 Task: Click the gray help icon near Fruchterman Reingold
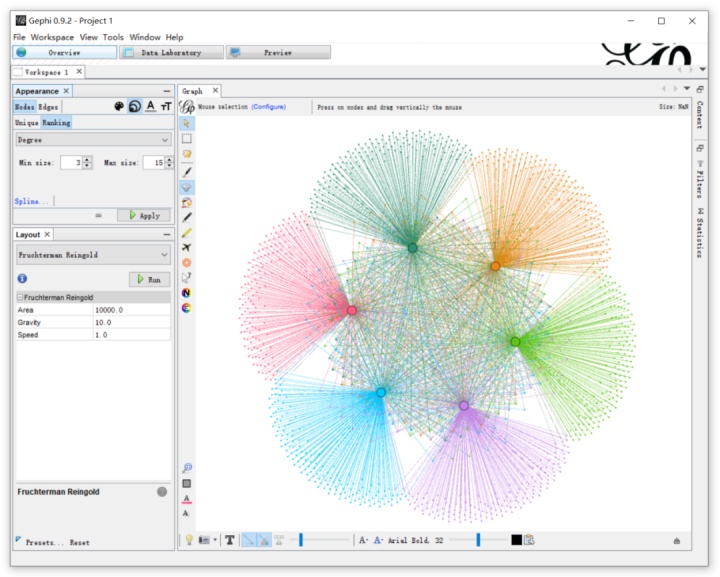[162, 492]
